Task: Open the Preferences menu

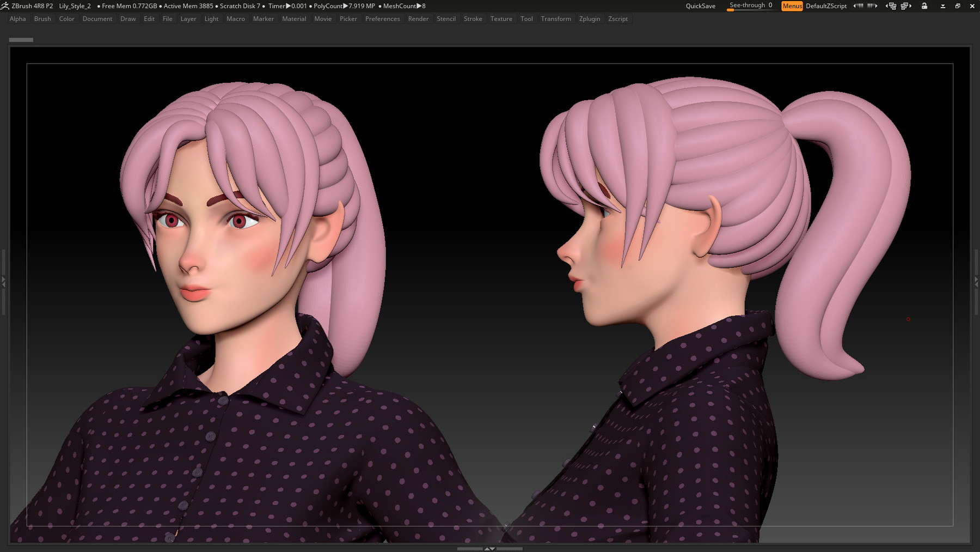Action: tap(383, 19)
